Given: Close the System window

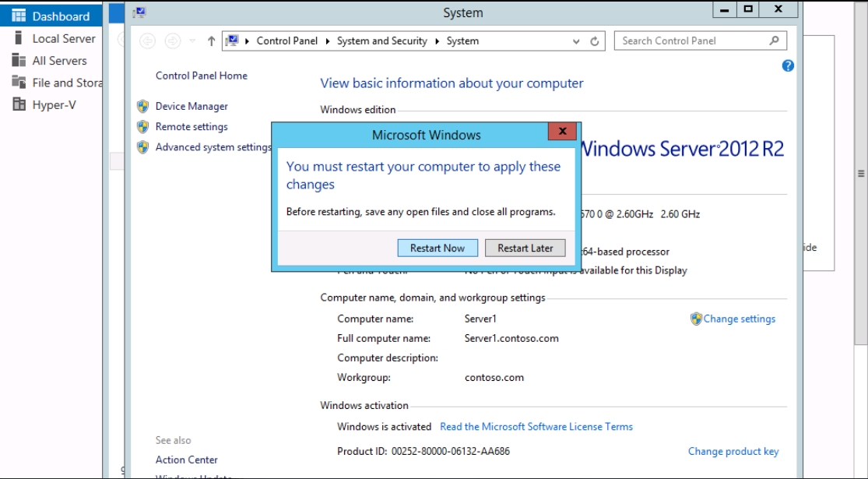Looking at the screenshot, I should pos(778,9).
